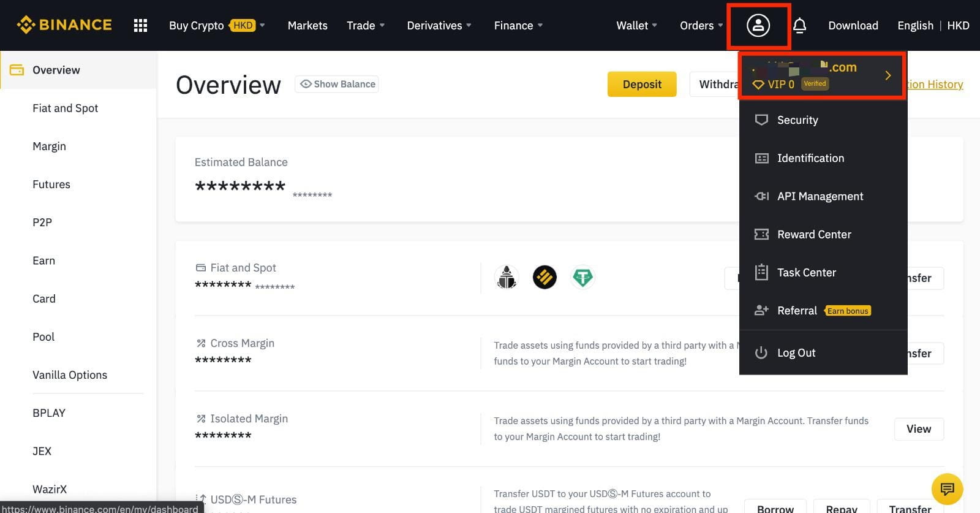The height and width of the screenshot is (513, 980).
Task: Click the Security shield icon
Action: (761, 120)
